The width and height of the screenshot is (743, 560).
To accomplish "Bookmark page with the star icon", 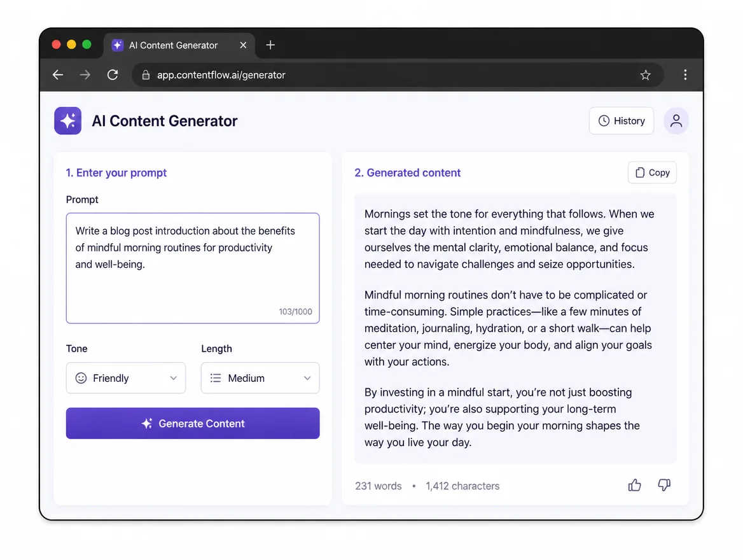I will click(645, 75).
